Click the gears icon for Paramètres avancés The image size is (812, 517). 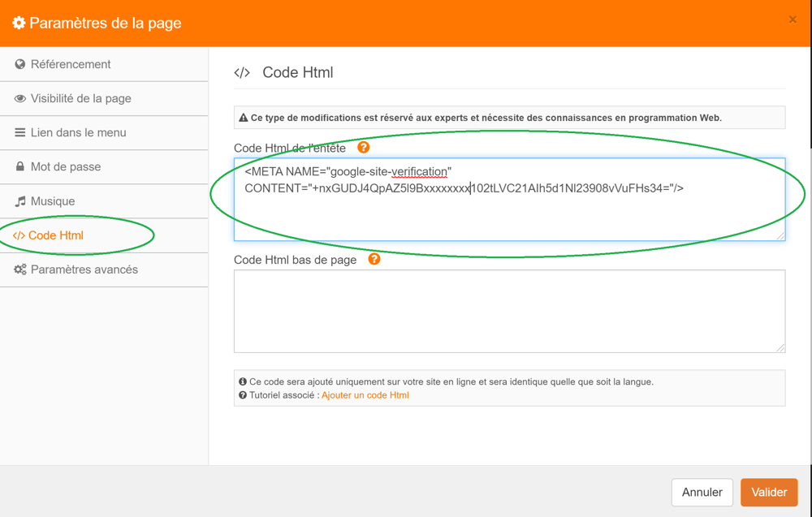pyautogui.click(x=20, y=269)
